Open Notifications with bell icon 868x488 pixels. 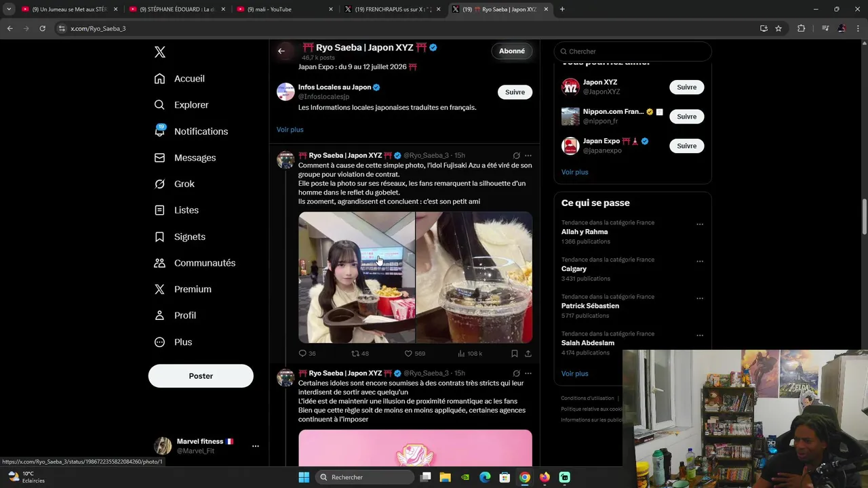[x=191, y=131]
